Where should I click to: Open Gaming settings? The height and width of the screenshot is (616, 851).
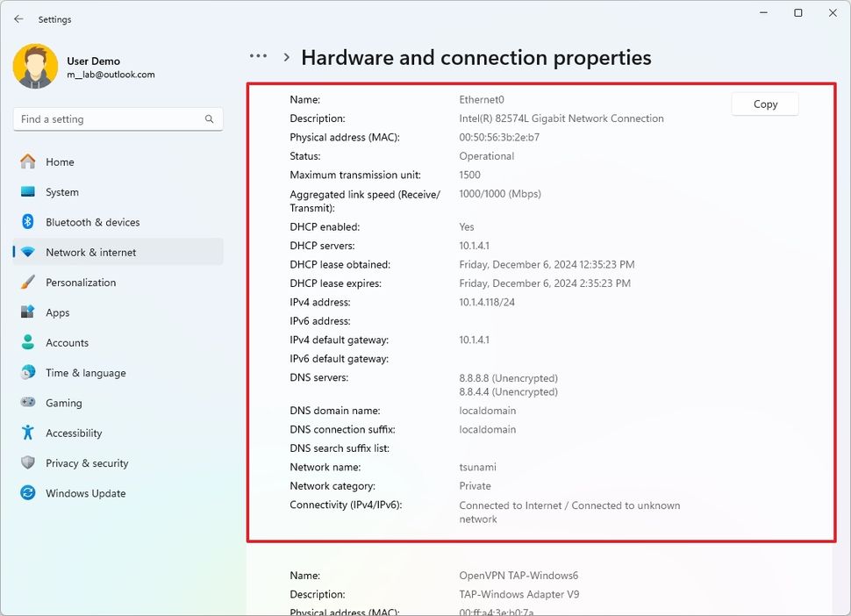(63, 403)
